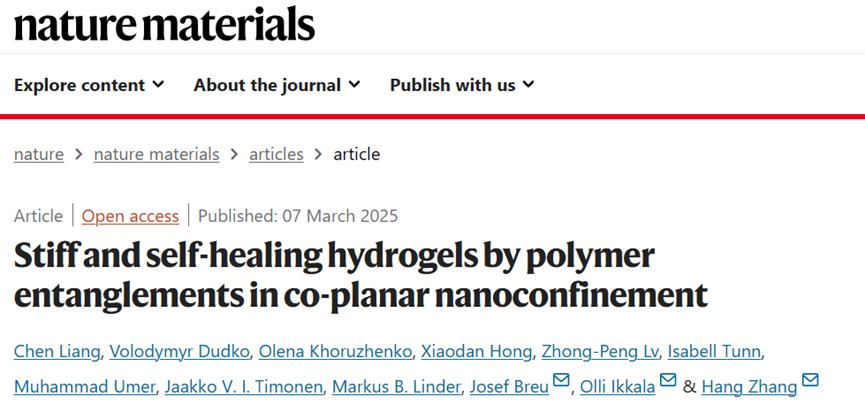The height and width of the screenshot is (412, 865).
Task: Open Markus B. Linder author link
Action: 396,387
